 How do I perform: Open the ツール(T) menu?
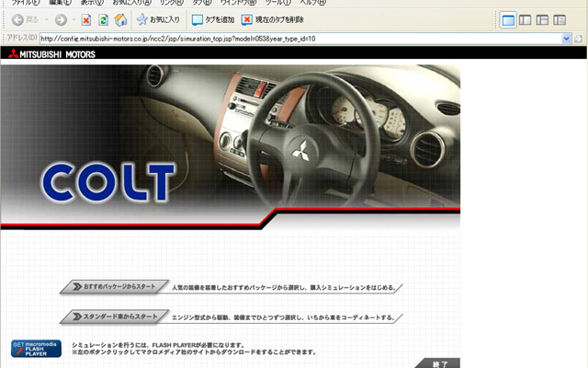coord(277,2)
